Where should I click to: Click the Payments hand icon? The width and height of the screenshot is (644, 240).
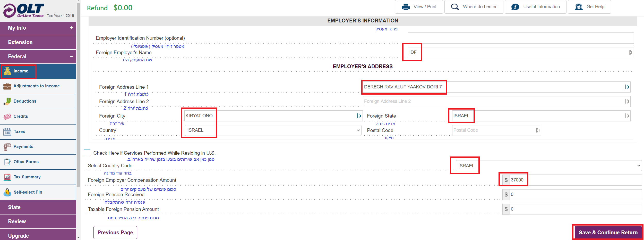click(x=7, y=147)
